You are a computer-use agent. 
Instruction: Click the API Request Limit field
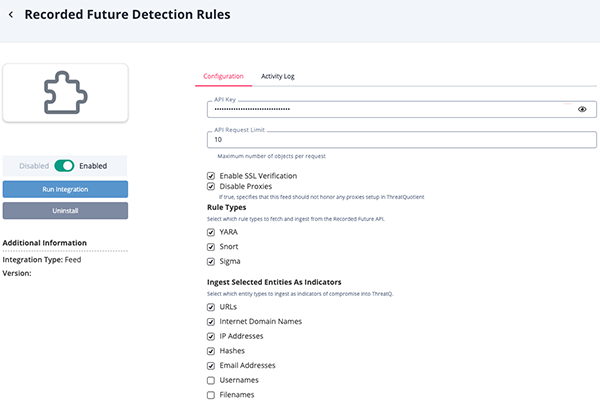[x=400, y=140]
